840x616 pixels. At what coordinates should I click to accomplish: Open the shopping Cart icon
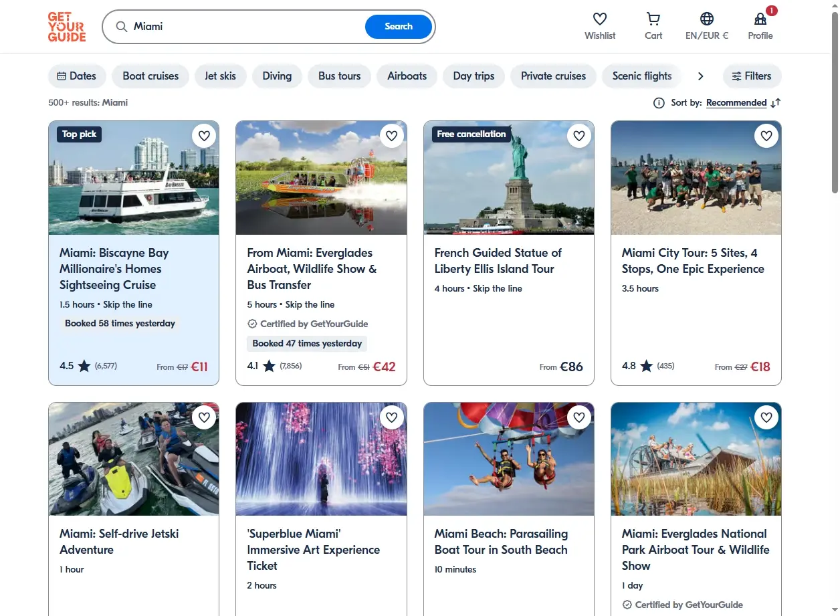[x=653, y=19]
